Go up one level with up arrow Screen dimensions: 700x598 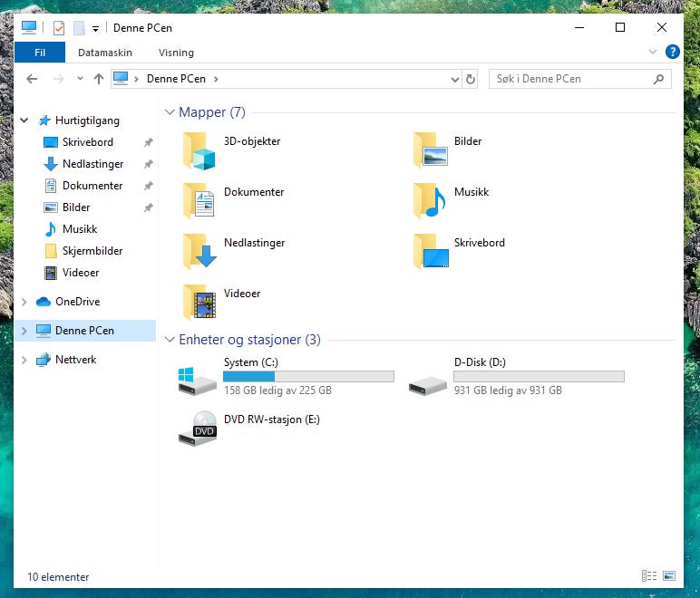coord(99,79)
